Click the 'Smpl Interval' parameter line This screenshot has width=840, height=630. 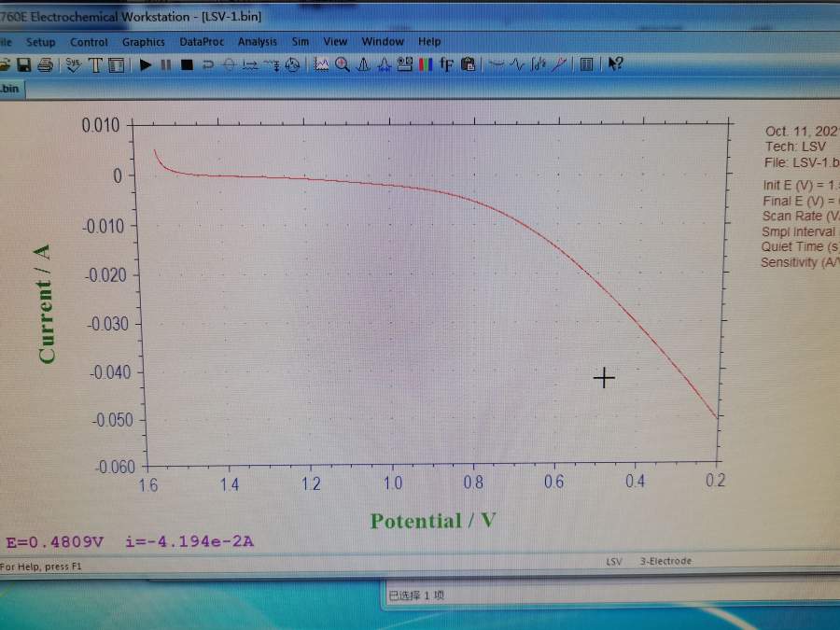tap(801, 232)
